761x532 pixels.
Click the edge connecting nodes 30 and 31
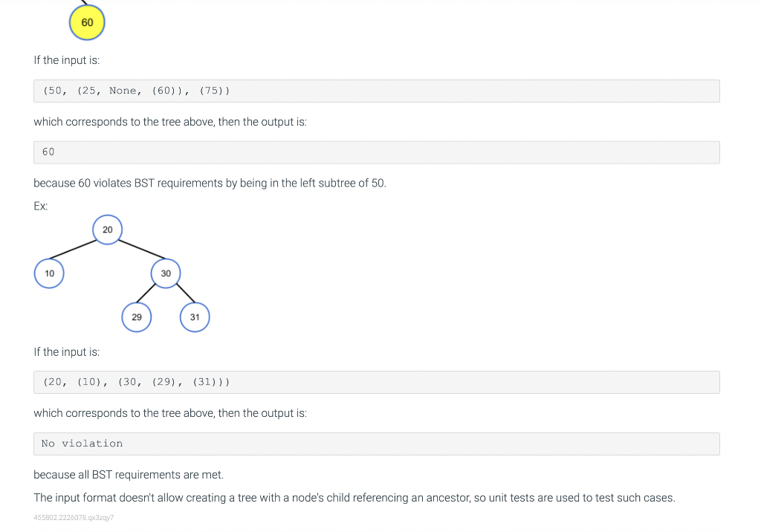(185, 293)
